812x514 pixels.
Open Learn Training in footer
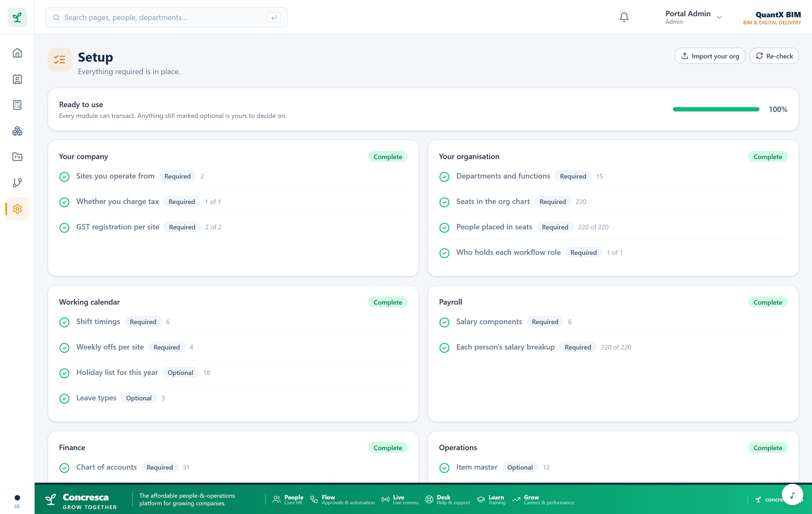point(491,499)
